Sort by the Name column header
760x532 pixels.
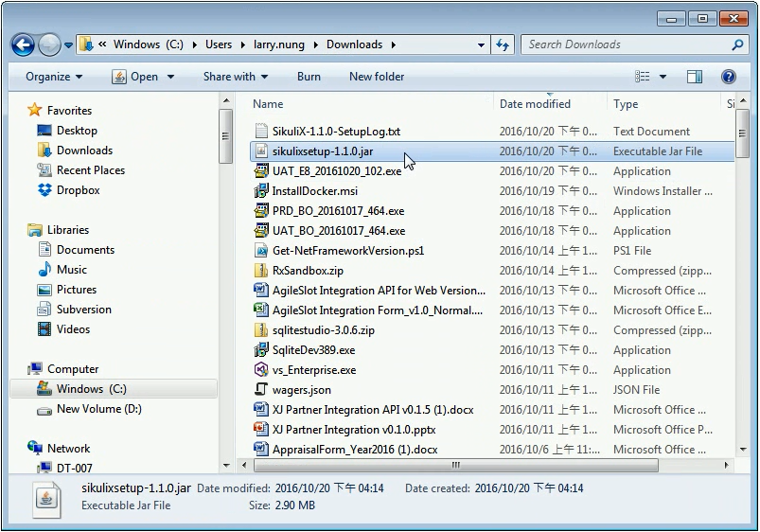268,104
